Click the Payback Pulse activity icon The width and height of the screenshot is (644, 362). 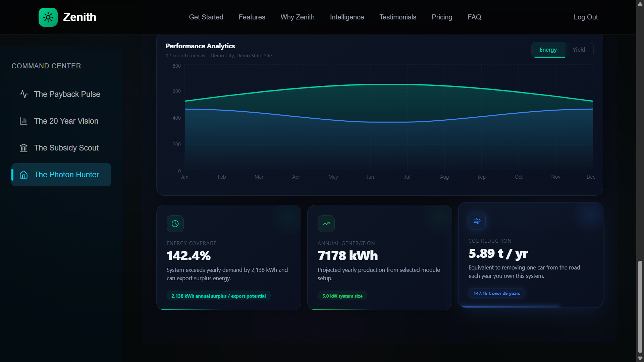23,94
